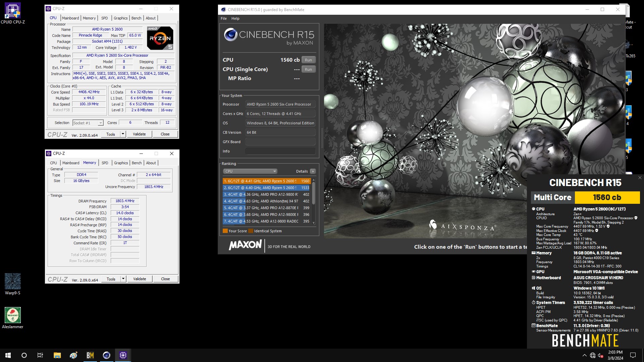Switch to CPU tab in Memory CPU-Z

[54, 163]
